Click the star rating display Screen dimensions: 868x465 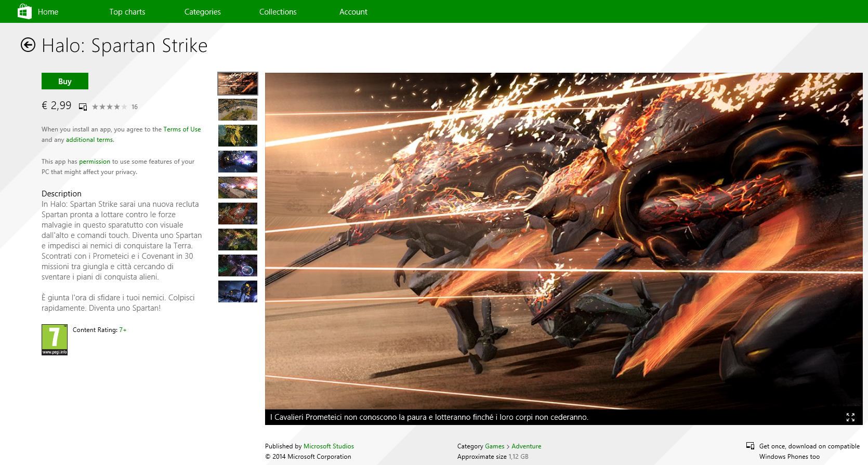[x=109, y=107]
